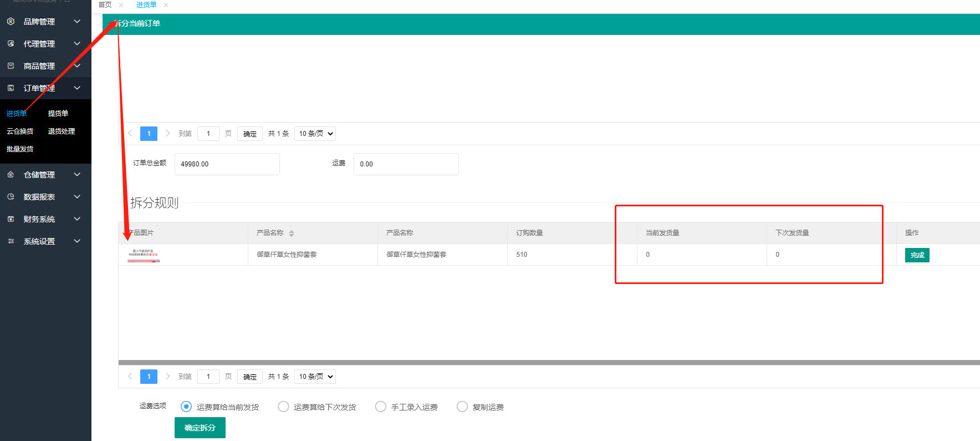Click the 订单管理 sidebar icon

point(11,88)
